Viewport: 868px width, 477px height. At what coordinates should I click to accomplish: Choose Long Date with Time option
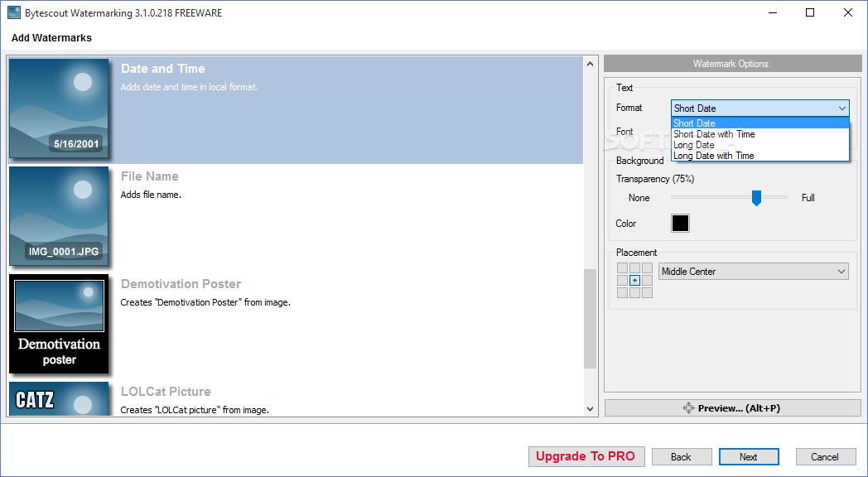(760, 156)
